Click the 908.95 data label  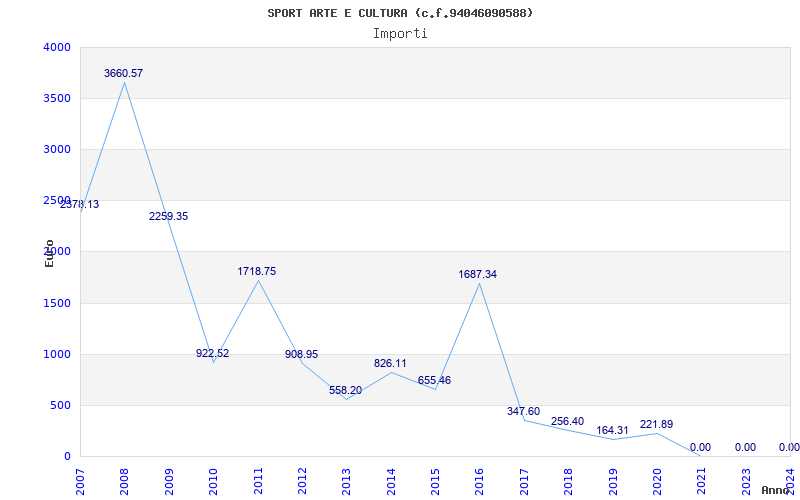(302, 354)
